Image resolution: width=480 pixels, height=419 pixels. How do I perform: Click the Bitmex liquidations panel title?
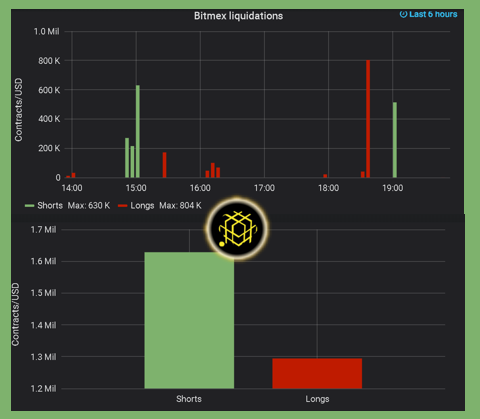coord(238,16)
